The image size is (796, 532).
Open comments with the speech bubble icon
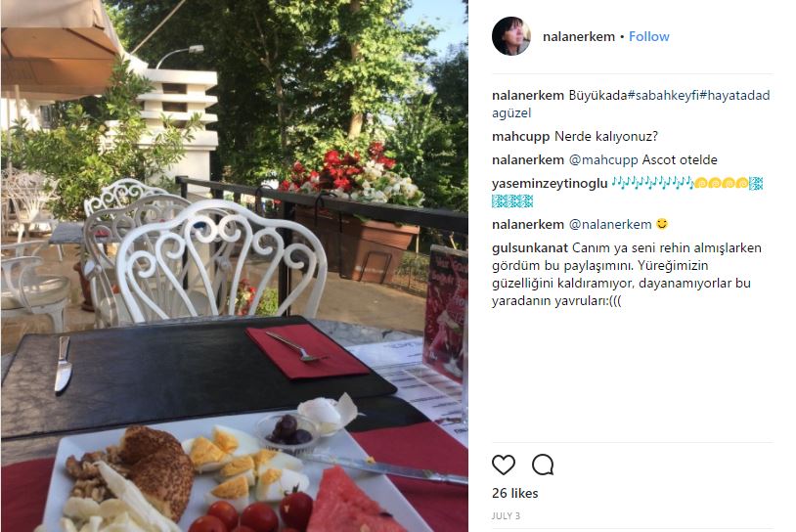click(x=543, y=465)
